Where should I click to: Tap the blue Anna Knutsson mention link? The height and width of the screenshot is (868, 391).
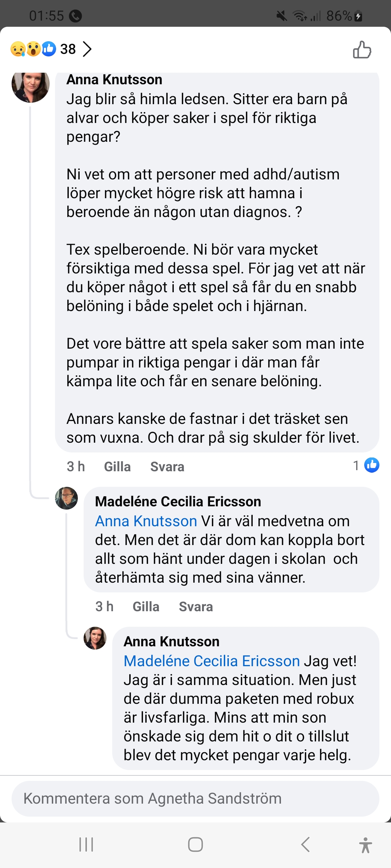[146, 521]
